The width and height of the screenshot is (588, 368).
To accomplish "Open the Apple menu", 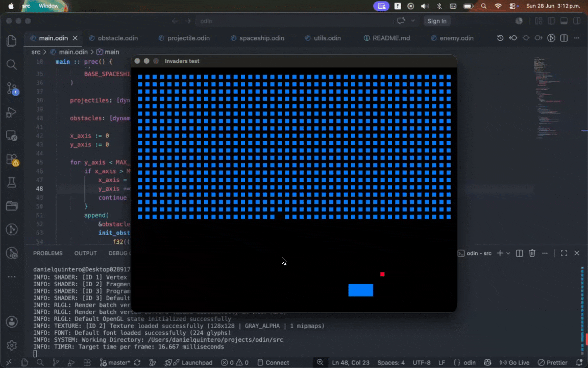I will pos(11,6).
